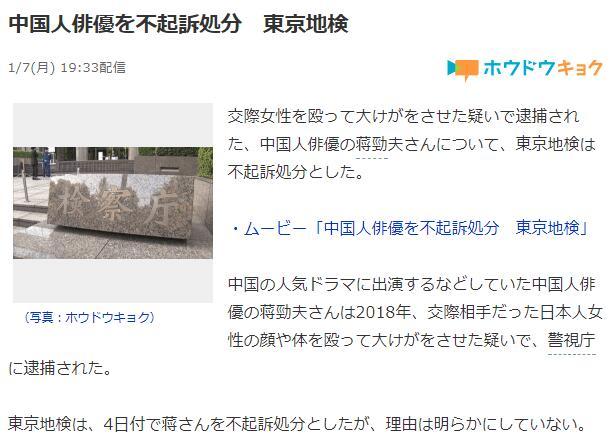Click 東京地検 in the headline
The image size is (613, 447).
tap(306, 24)
